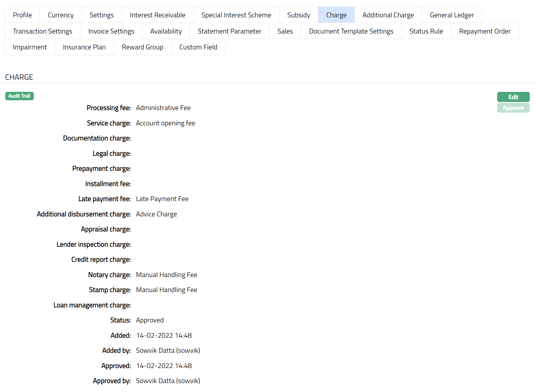Click the Subsidy tab
Viewport: 535px width, 392px height.
(299, 15)
